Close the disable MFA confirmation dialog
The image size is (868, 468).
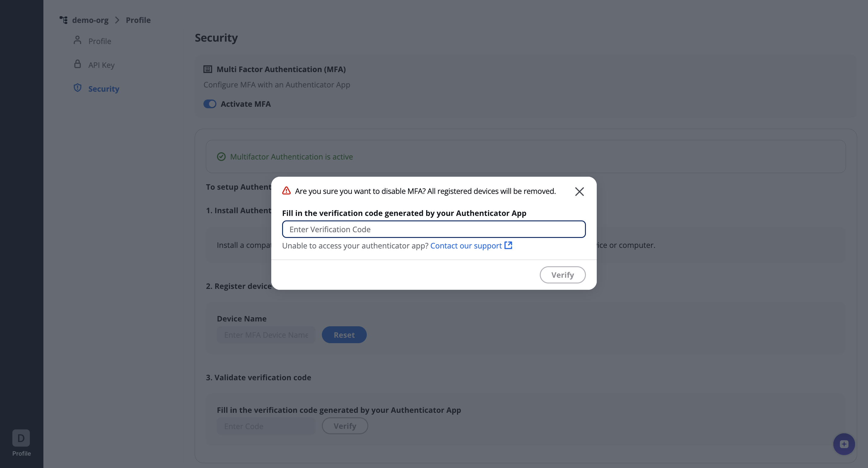click(579, 191)
